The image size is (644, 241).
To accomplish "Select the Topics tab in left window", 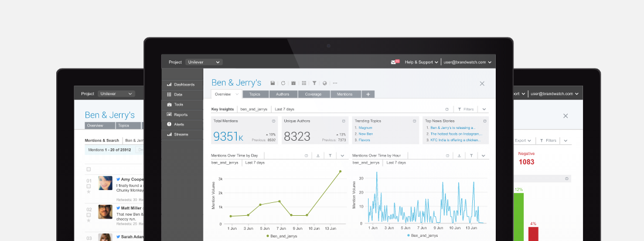I will click(x=128, y=125).
